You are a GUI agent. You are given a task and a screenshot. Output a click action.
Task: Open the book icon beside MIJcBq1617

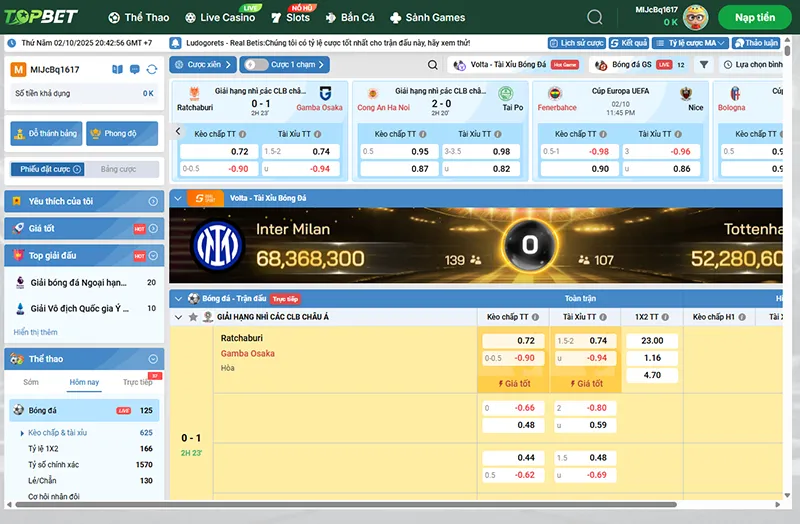pos(117,69)
